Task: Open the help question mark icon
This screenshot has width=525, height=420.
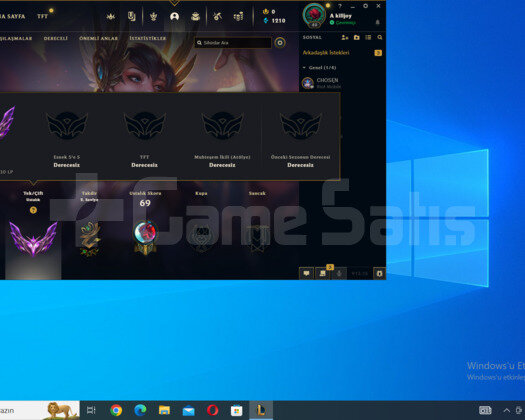Action: (x=340, y=6)
